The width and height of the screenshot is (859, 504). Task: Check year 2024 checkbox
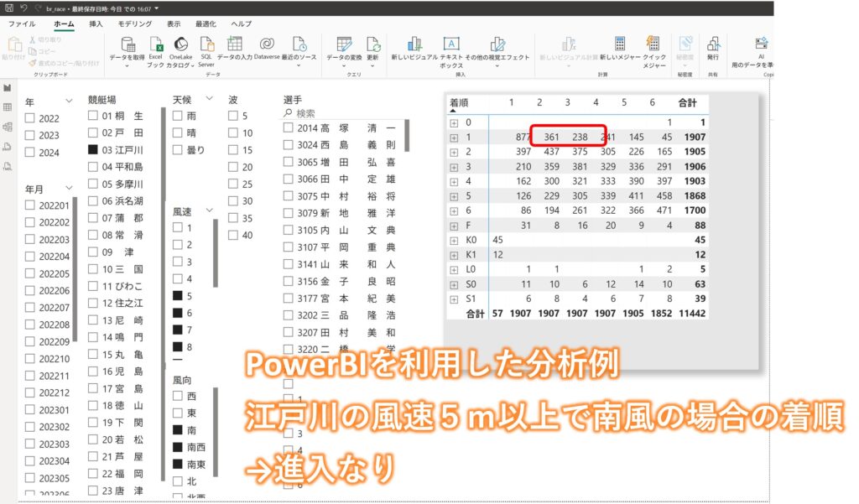pos(30,152)
